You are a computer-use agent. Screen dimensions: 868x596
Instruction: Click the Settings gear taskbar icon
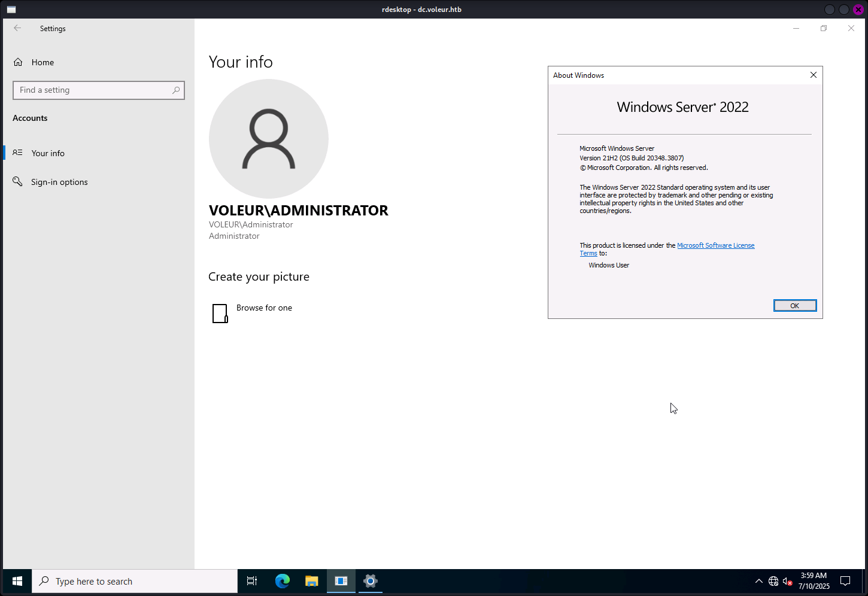point(371,581)
